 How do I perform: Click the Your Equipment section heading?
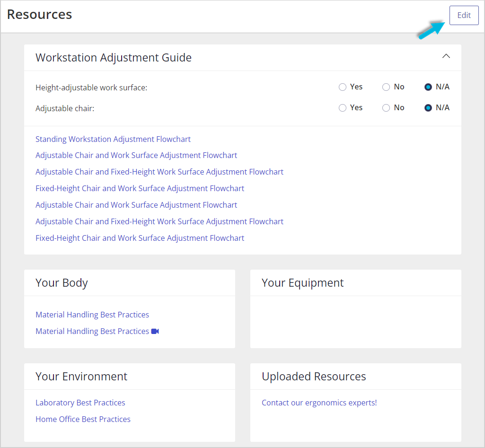coord(302,283)
